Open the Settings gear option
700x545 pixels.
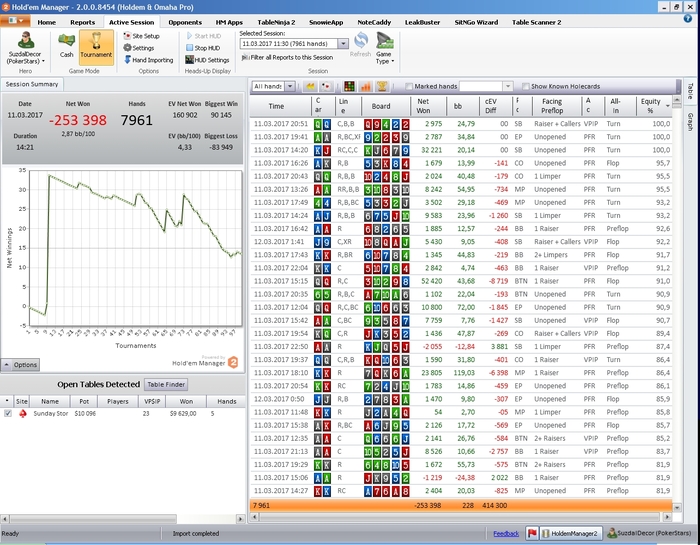click(x=139, y=48)
